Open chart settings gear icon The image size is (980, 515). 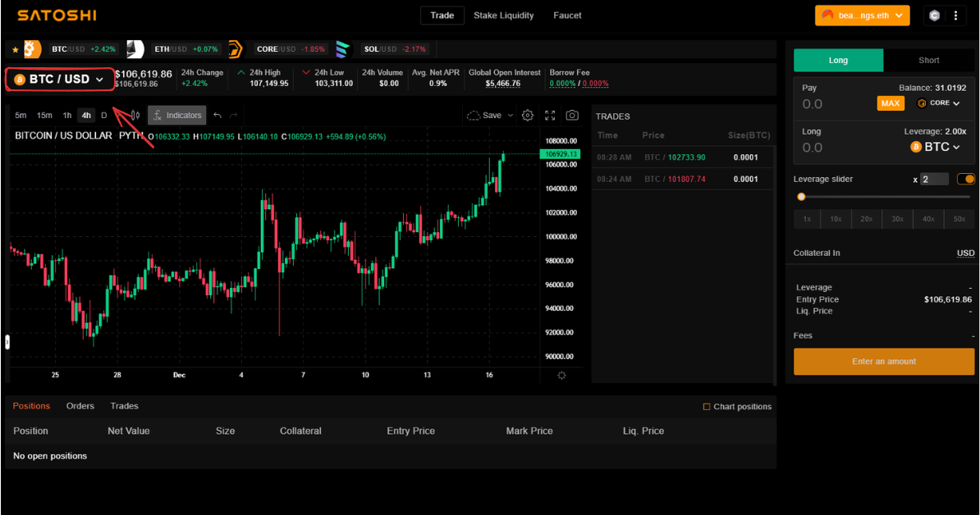pyautogui.click(x=528, y=116)
